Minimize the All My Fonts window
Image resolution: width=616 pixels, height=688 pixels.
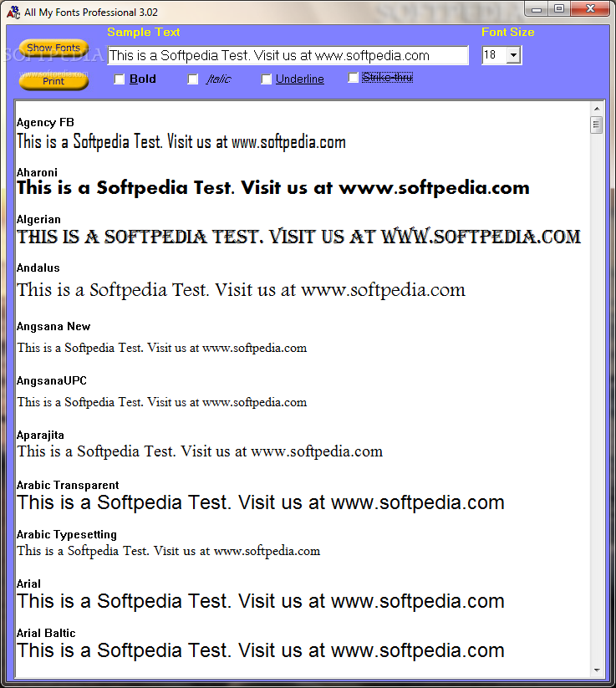pos(537,8)
